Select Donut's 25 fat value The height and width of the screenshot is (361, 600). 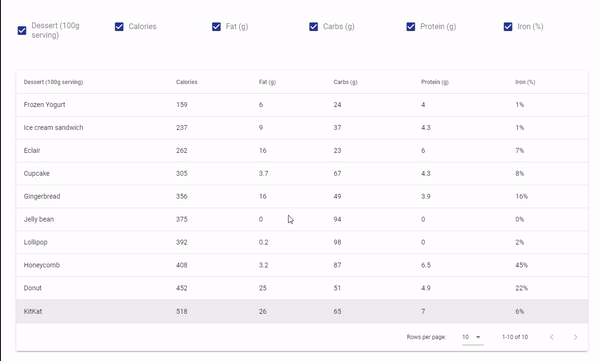click(x=262, y=288)
